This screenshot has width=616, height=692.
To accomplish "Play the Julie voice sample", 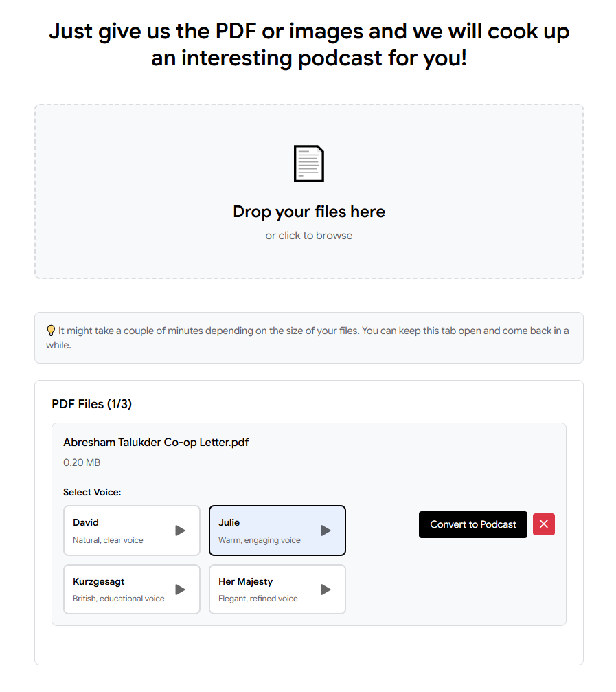I will (326, 531).
